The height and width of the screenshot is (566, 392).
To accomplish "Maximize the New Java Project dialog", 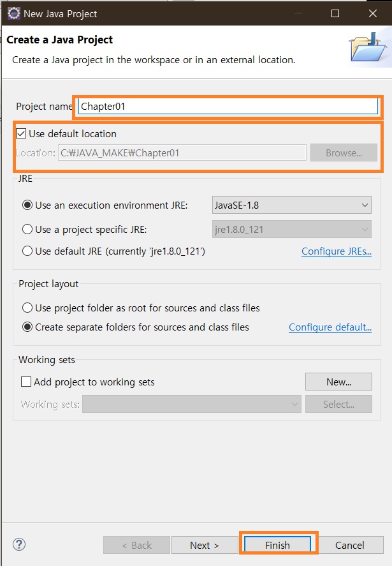I will [x=335, y=13].
